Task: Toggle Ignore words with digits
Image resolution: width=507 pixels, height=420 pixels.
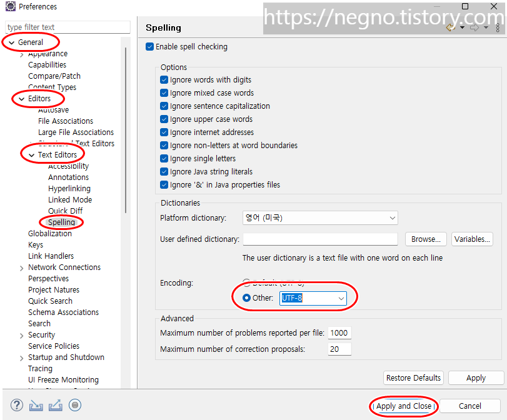Action: click(164, 79)
